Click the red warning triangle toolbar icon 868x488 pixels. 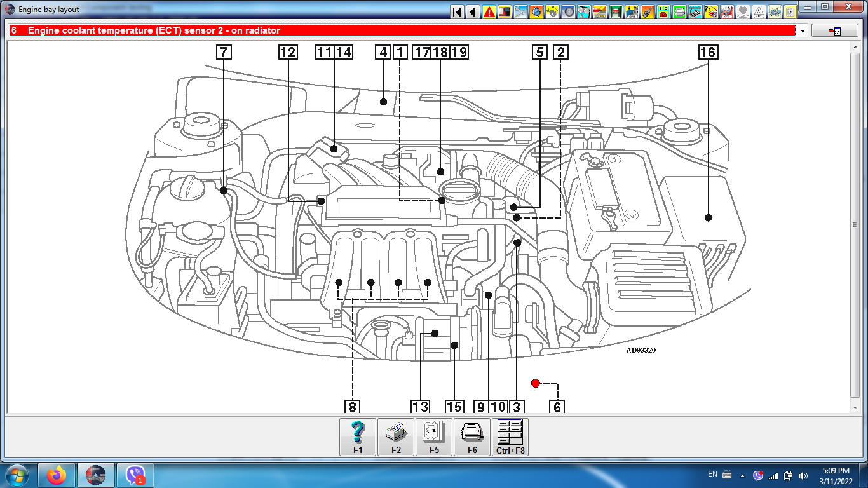489,11
